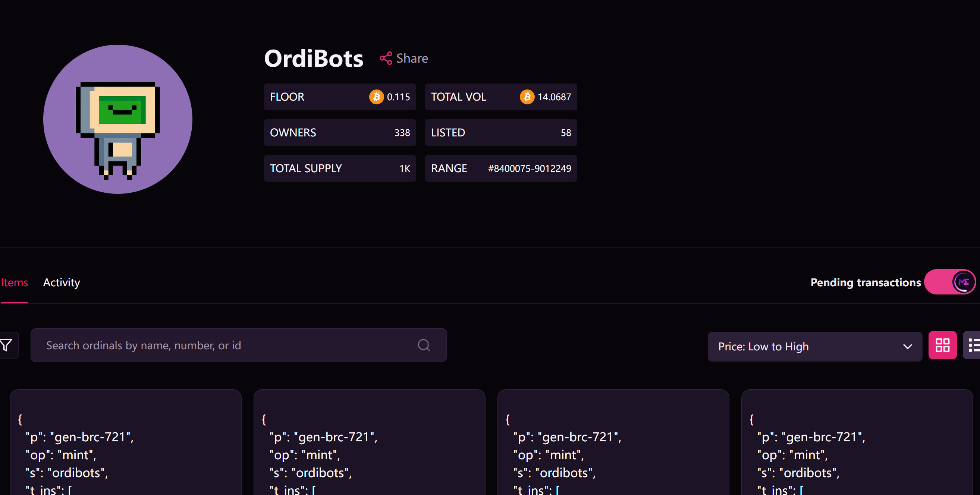Viewport: 980px width, 495px height.
Task: Select the Items tab
Action: point(15,283)
